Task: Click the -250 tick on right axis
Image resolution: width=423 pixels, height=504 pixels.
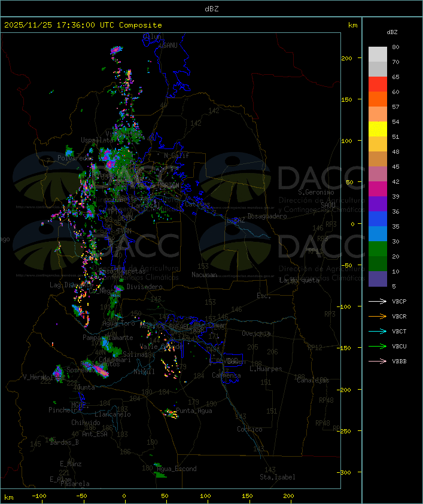Action: [343, 431]
